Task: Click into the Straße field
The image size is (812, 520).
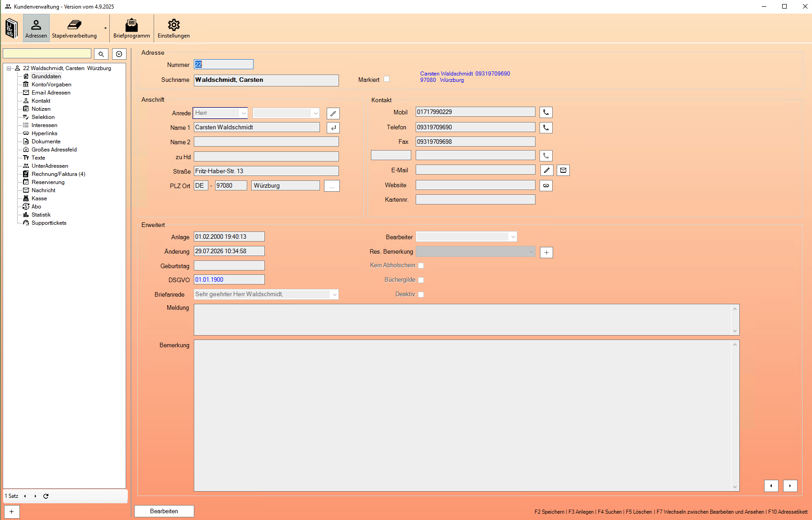Action: click(266, 171)
